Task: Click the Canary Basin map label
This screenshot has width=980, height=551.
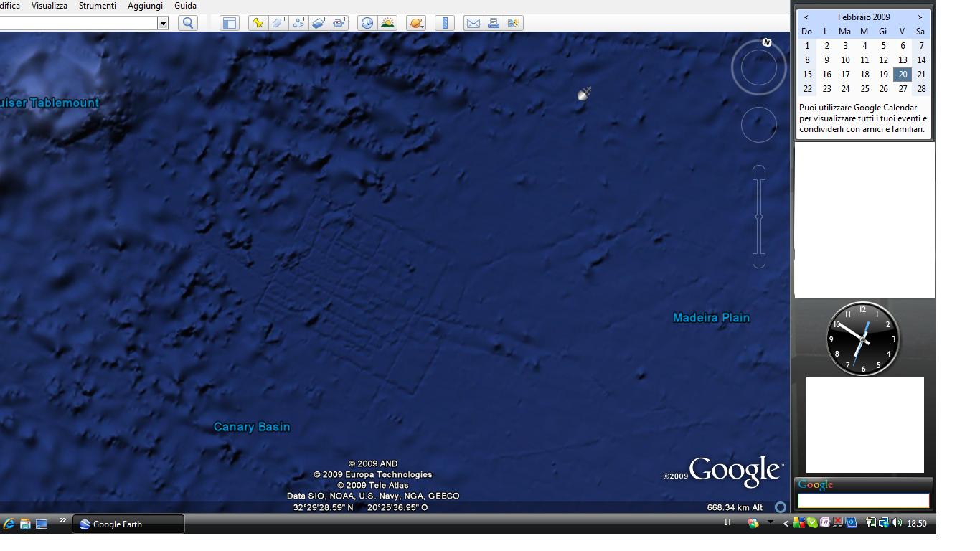Action: 252,427
